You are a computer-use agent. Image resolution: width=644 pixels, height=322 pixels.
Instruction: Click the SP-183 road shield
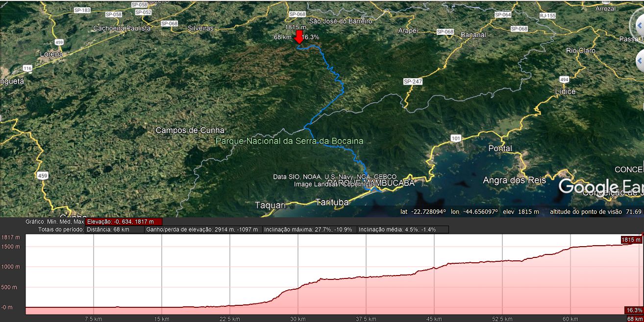(82, 10)
